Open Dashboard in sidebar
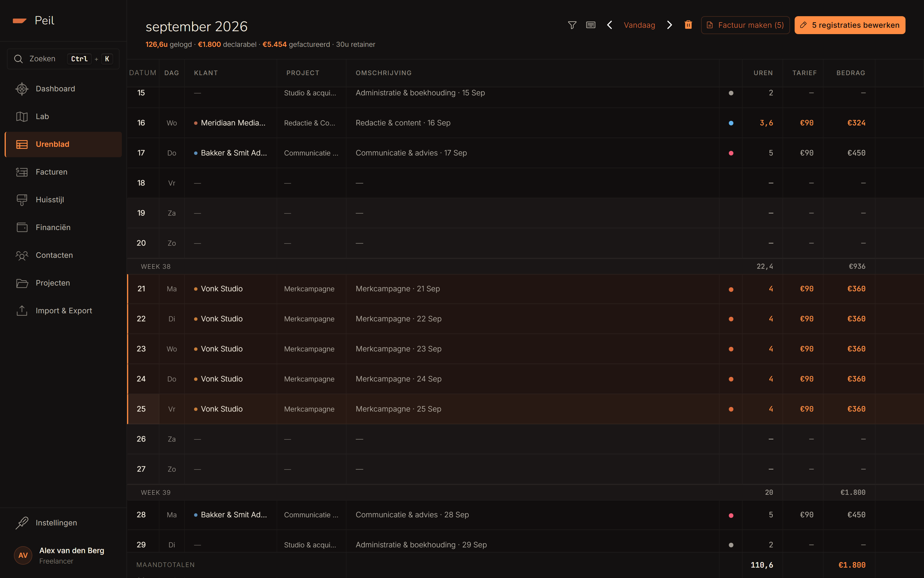Image resolution: width=924 pixels, height=578 pixels. pos(64,89)
